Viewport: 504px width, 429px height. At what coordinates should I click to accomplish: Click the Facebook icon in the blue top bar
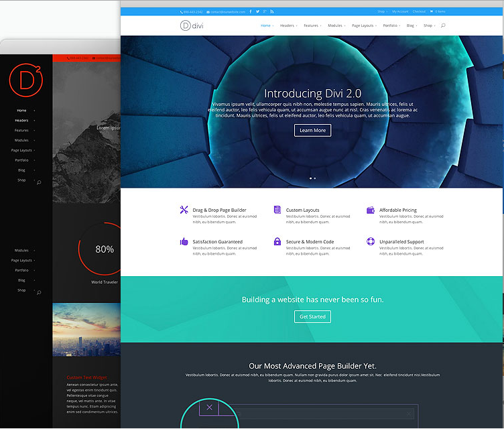click(251, 11)
